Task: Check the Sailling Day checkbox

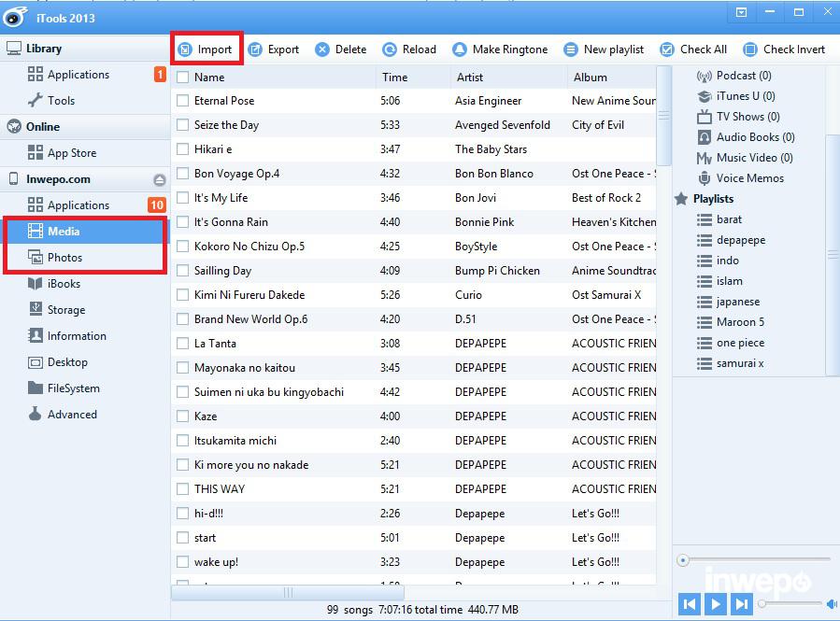Action: 183,271
